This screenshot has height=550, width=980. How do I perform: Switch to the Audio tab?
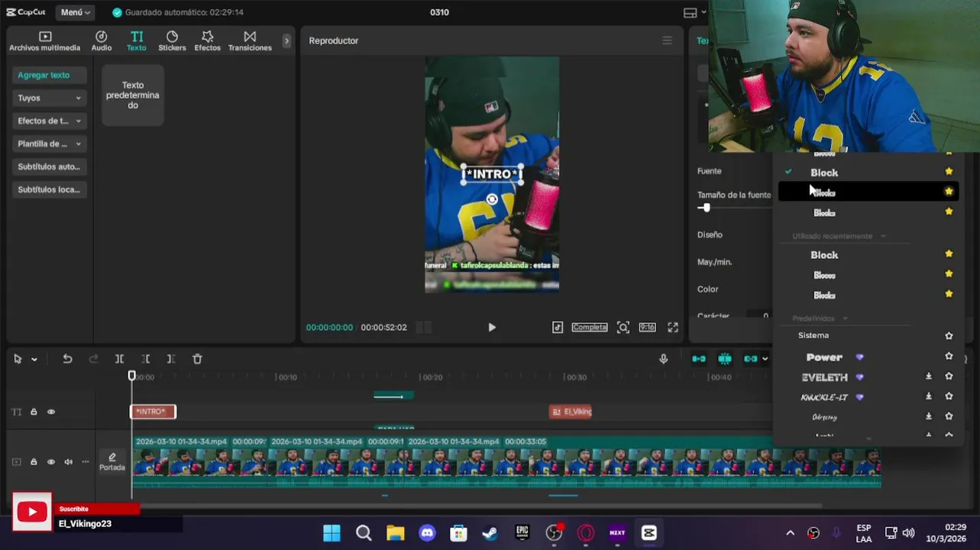coord(102,41)
